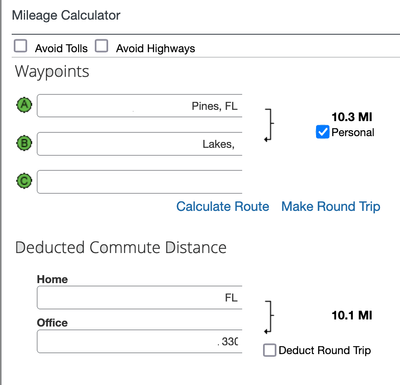Click the Make Round Trip link
The image size is (400, 385).
pyautogui.click(x=331, y=206)
